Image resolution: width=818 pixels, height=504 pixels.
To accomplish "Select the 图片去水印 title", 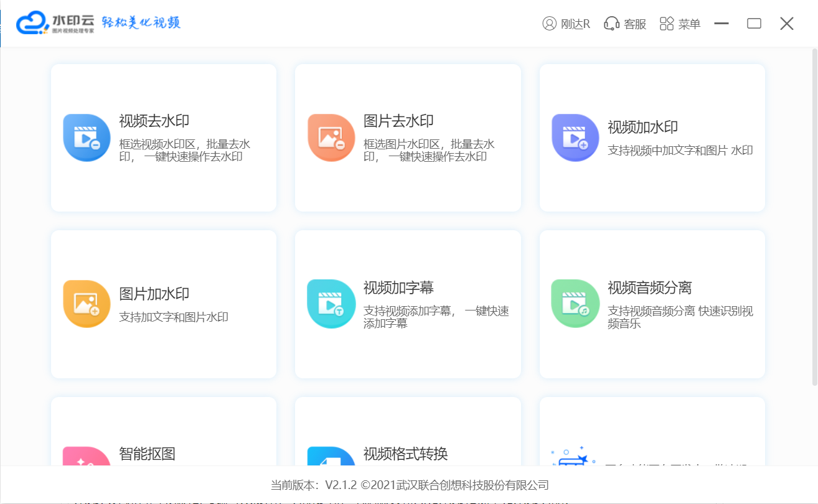I will point(398,121).
